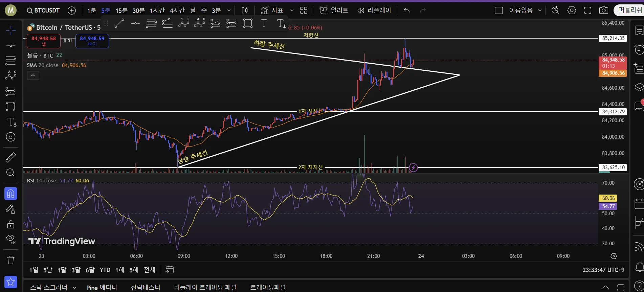Click the yellow 60.06 RSI value label
This screenshot has width=644, height=292.
(608, 198)
